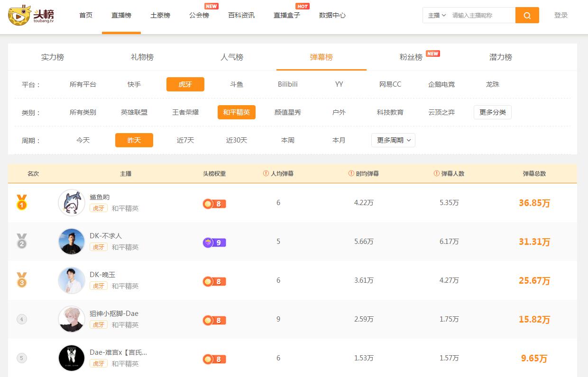588x377 pixels.
Task: Click NEW badge on 公会榜
Action: coord(211,6)
